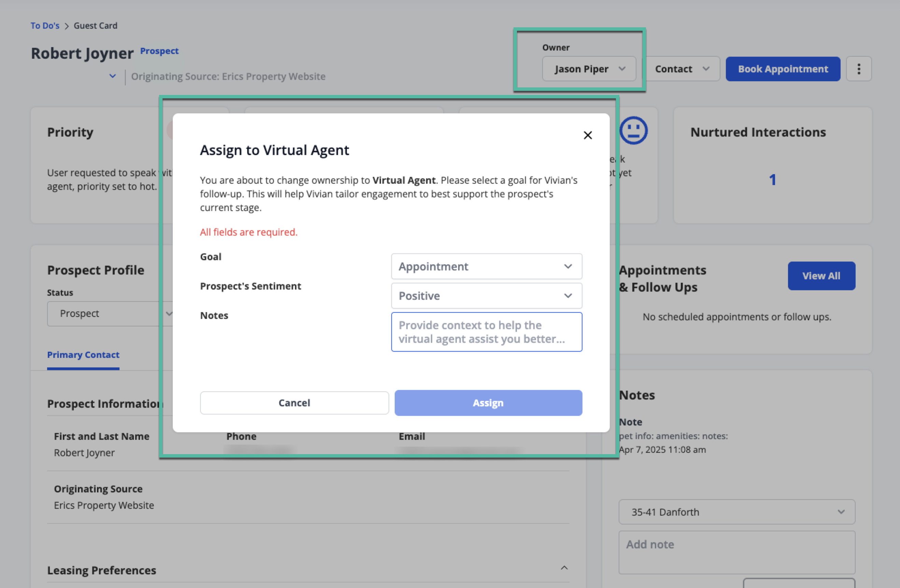The image size is (900, 588).
Task: Click the Add note text area
Action: (737, 552)
